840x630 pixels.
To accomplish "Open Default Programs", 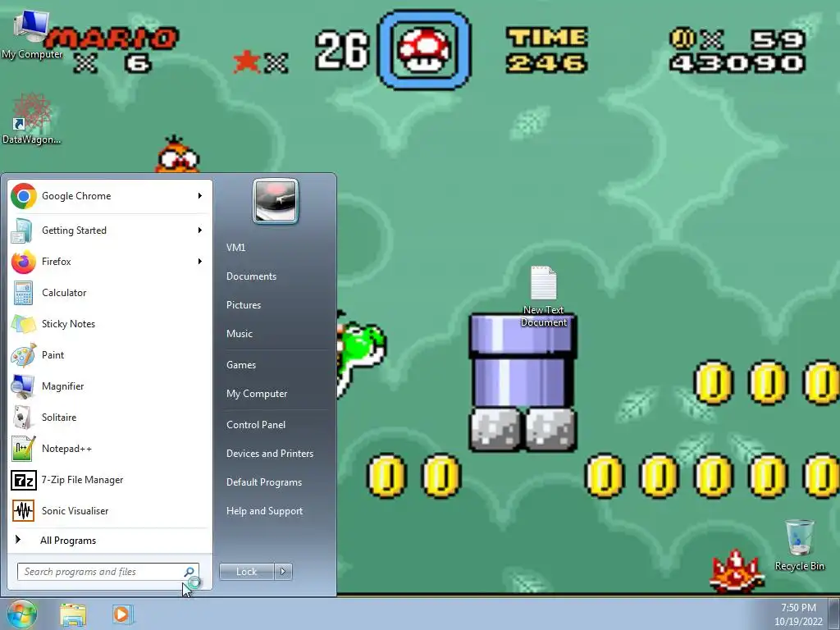I will pos(264,482).
